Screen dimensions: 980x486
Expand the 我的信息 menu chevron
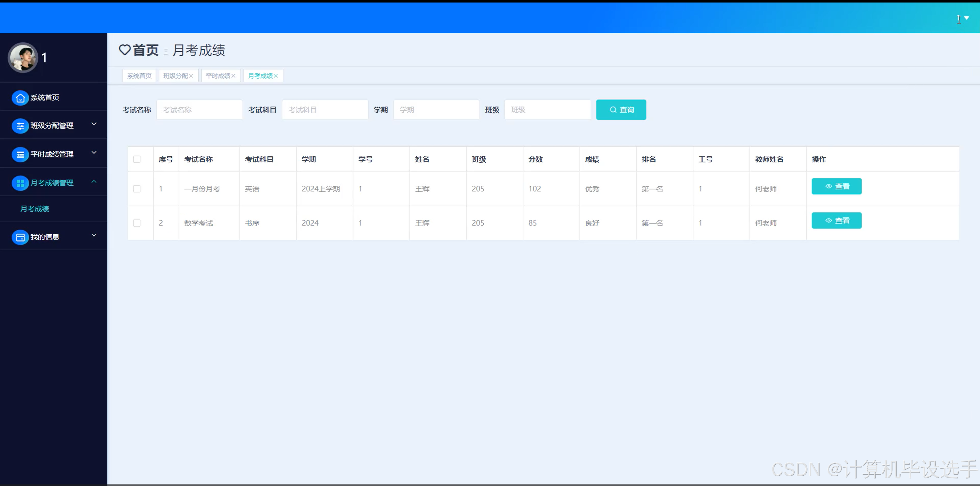pyautogui.click(x=94, y=235)
